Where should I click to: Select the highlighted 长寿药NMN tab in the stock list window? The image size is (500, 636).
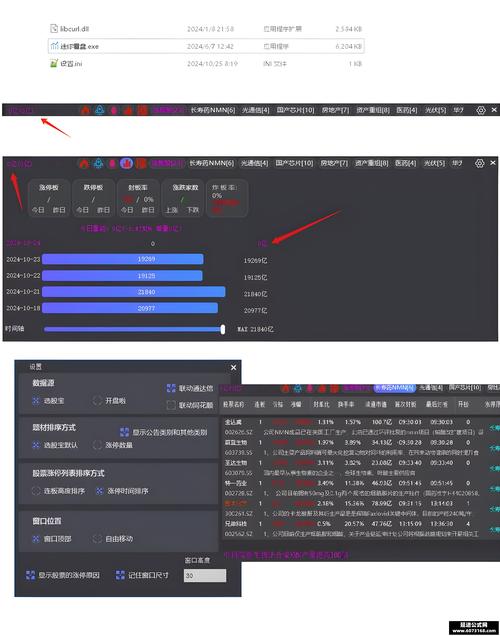[395, 388]
